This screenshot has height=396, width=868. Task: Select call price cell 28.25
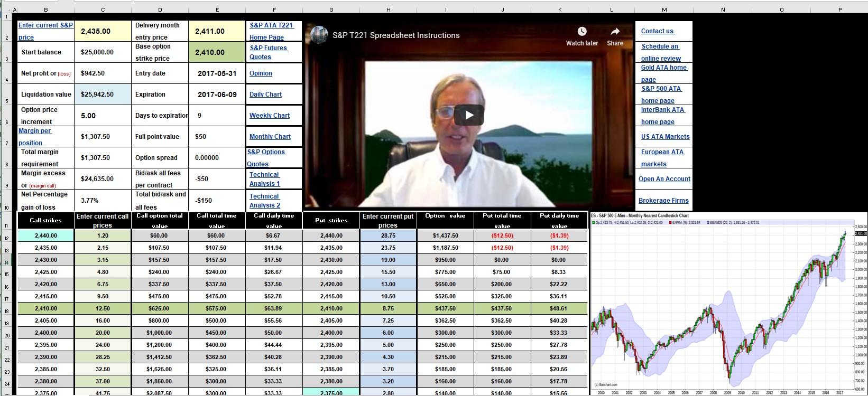click(103, 357)
